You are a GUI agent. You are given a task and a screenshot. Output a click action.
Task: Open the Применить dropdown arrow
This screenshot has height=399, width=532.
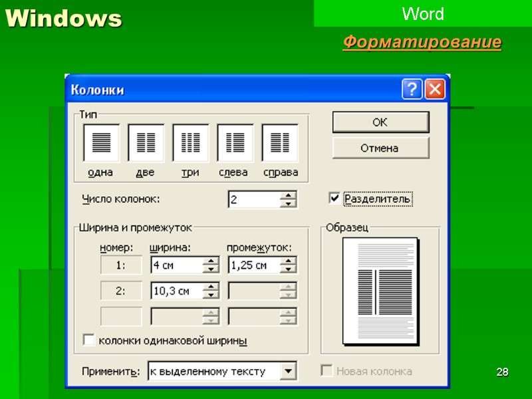[x=288, y=371]
